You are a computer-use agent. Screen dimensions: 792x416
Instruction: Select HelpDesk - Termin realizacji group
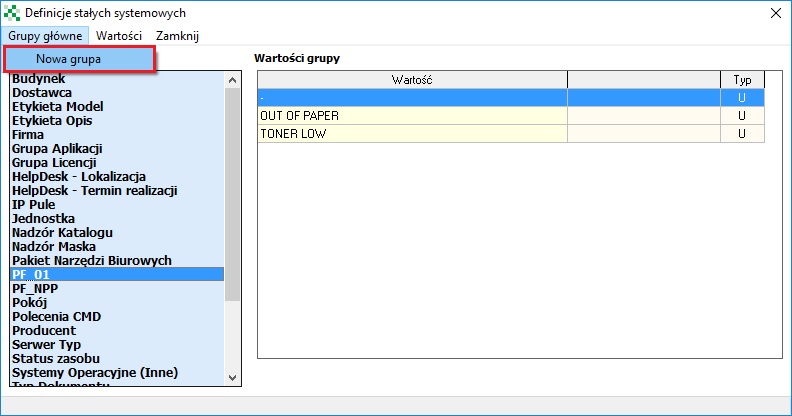click(x=117, y=191)
